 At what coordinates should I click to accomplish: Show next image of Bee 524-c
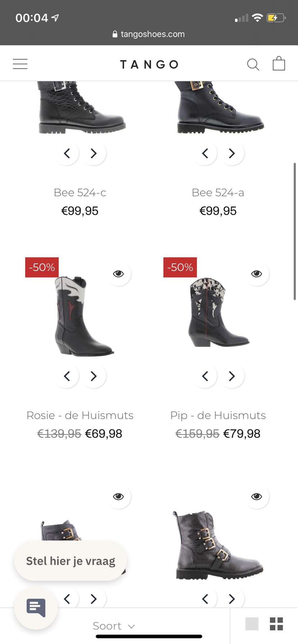pyautogui.click(x=94, y=153)
